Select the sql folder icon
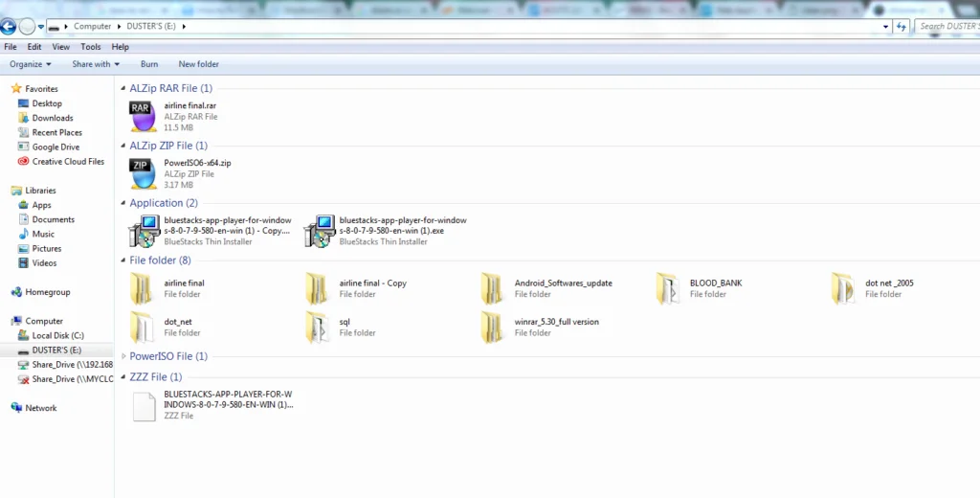The image size is (980, 498). pos(317,328)
